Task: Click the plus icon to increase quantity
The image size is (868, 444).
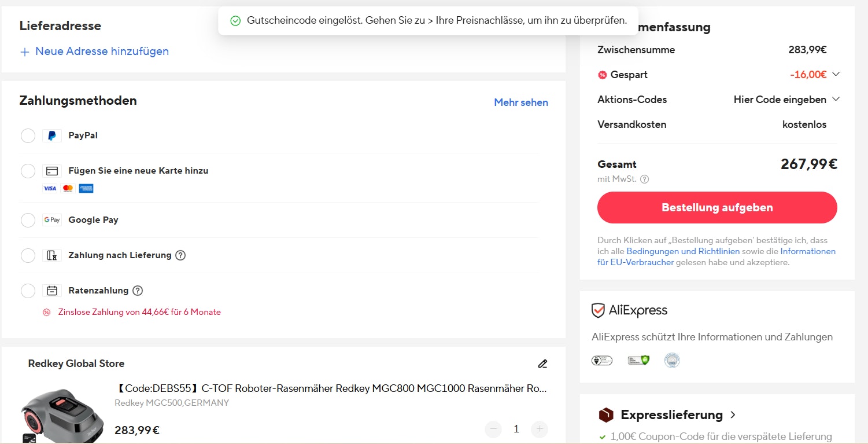Action: (x=539, y=429)
